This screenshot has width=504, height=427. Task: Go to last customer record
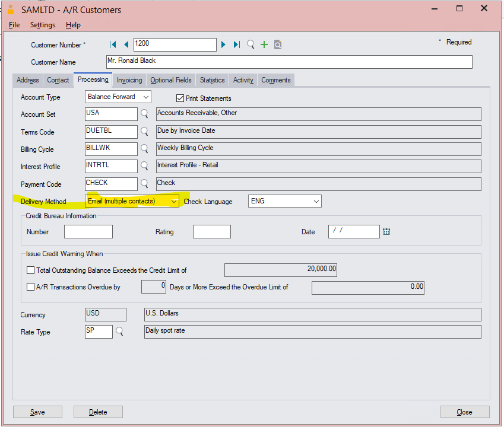[237, 44]
